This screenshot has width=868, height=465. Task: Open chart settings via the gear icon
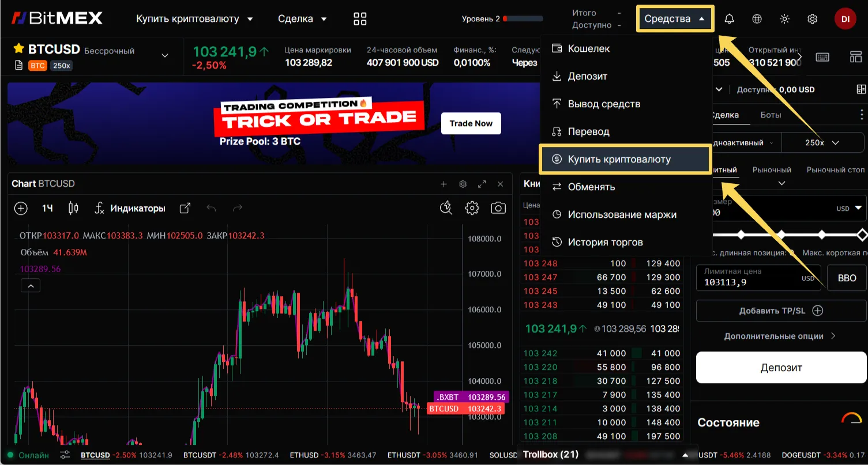[x=472, y=208]
